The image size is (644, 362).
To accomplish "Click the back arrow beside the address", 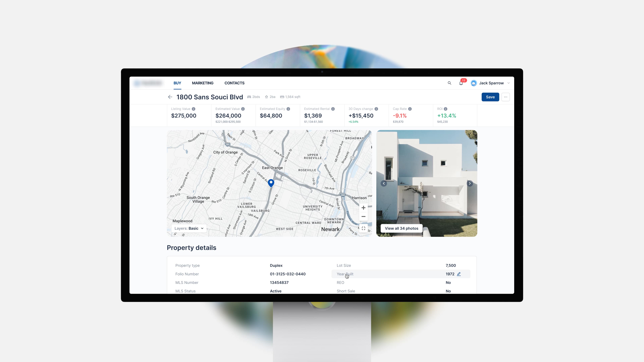I will tap(170, 97).
